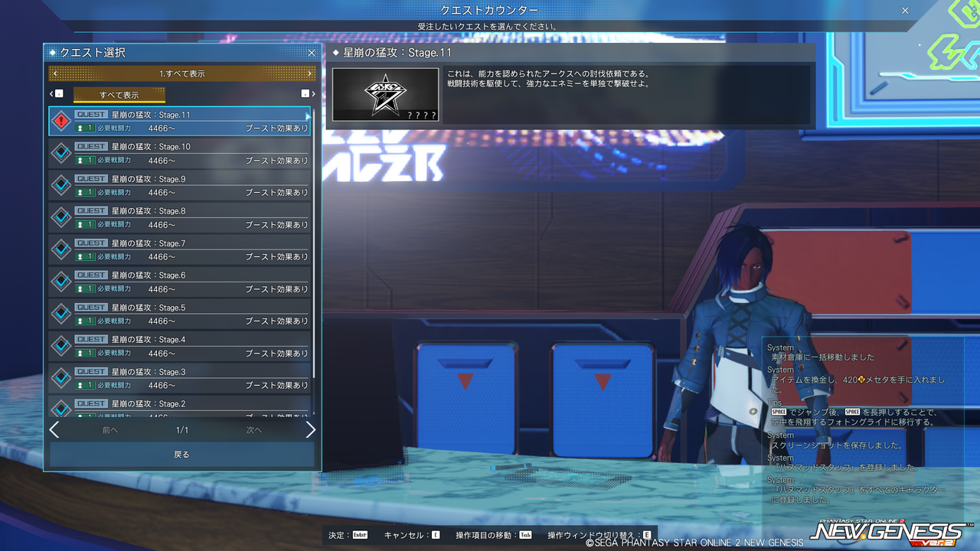Select quest 星崩の猛攻：Stage.8
This screenshot has width=980, height=551.
[179, 218]
